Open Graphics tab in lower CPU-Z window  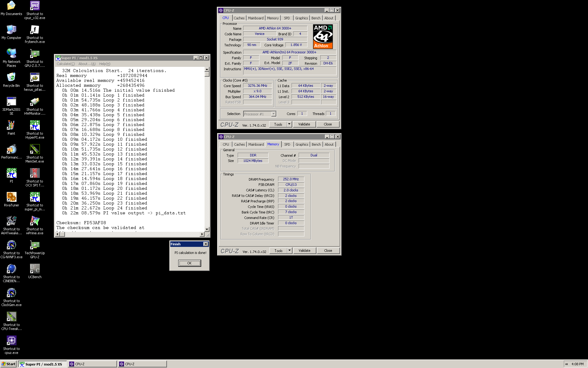(x=302, y=144)
